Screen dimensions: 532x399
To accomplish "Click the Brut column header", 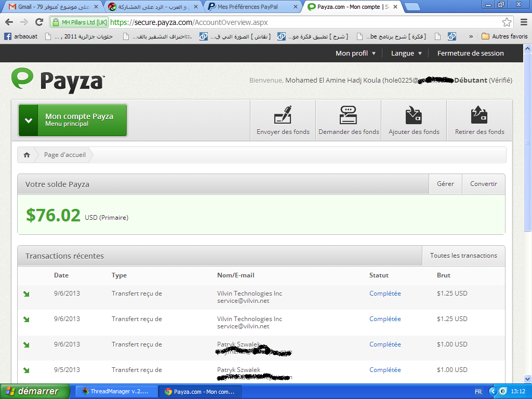I will pyautogui.click(x=444, y=275).
